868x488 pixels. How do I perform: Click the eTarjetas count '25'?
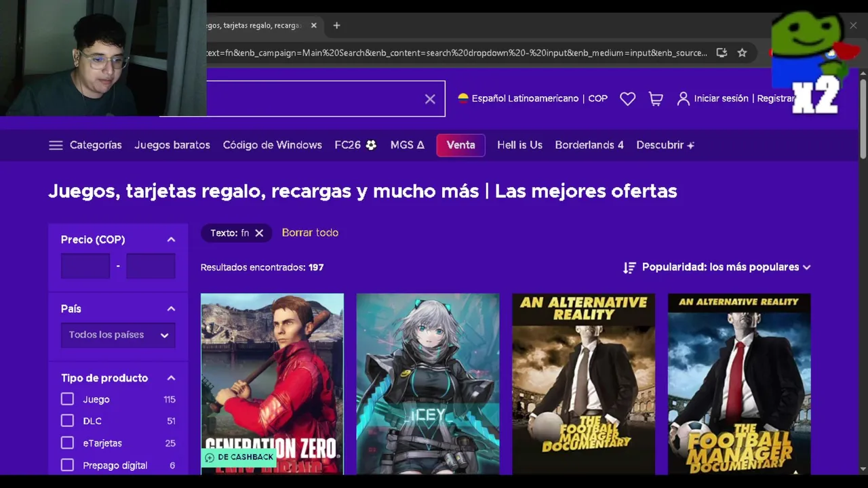point(170,443)
